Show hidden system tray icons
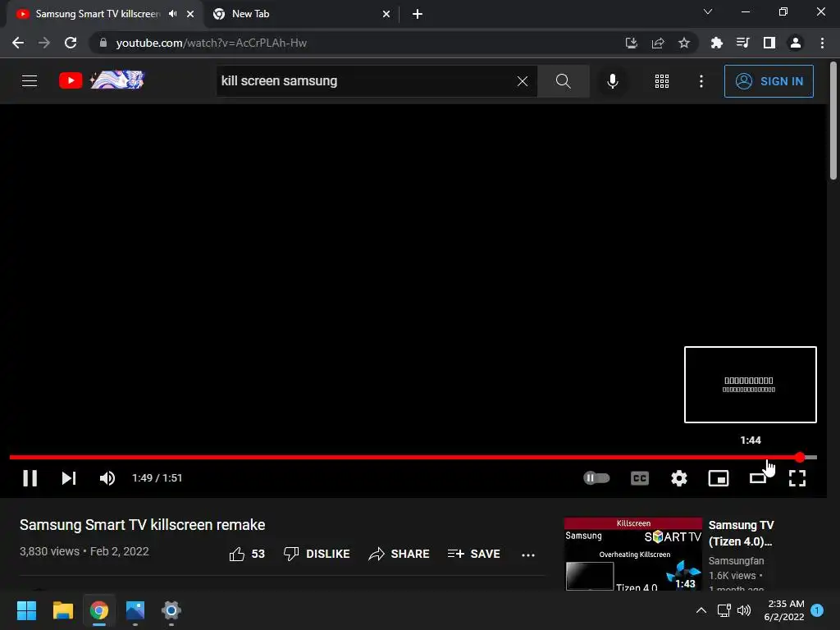 [701, 610]
